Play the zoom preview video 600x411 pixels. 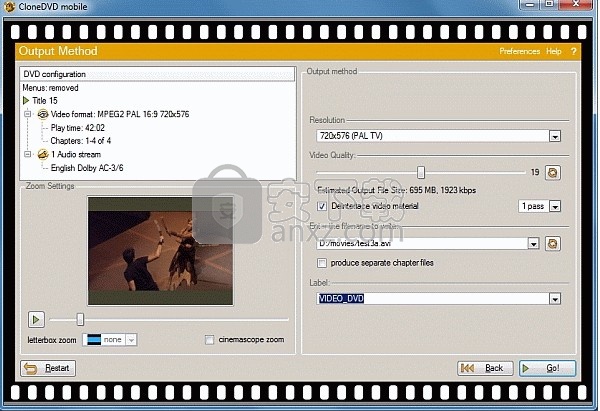coord(36,320)
